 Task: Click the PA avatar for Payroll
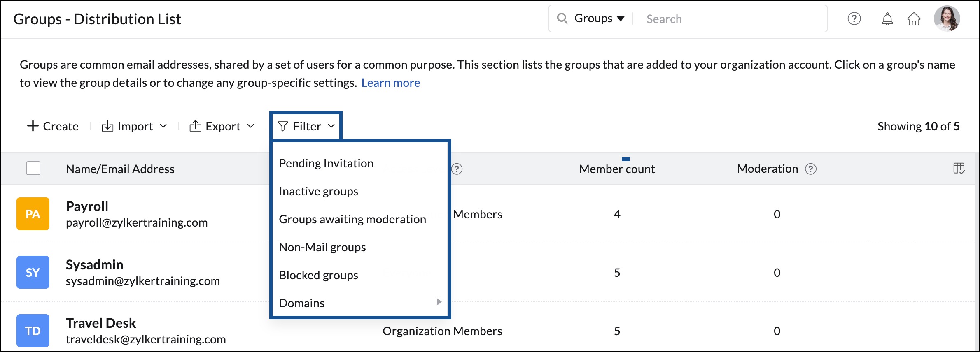pyautogui.click(x=33, y=214)
